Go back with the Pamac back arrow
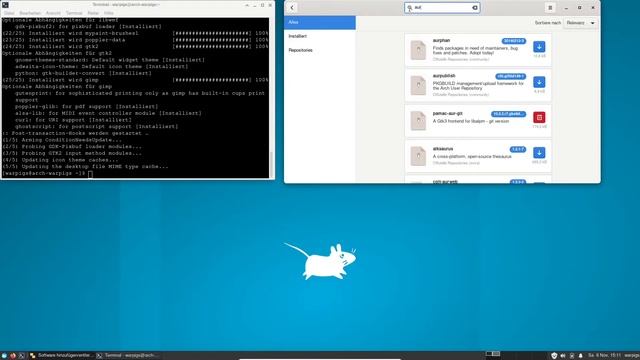This screenshot has height=360, width=640. pyautogui.click(x=292, y=7)
